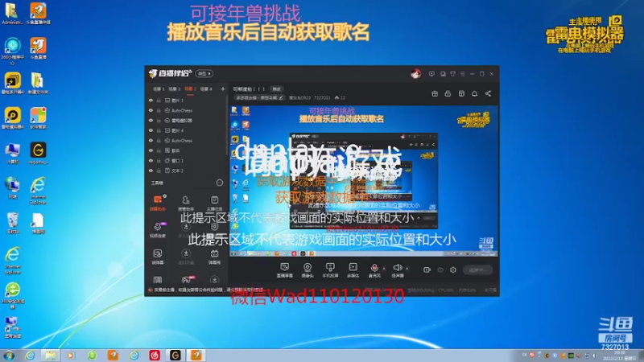
Task: Open NetEase Cloud Music red taskbar icon
Action: click(x=155, y=356)
